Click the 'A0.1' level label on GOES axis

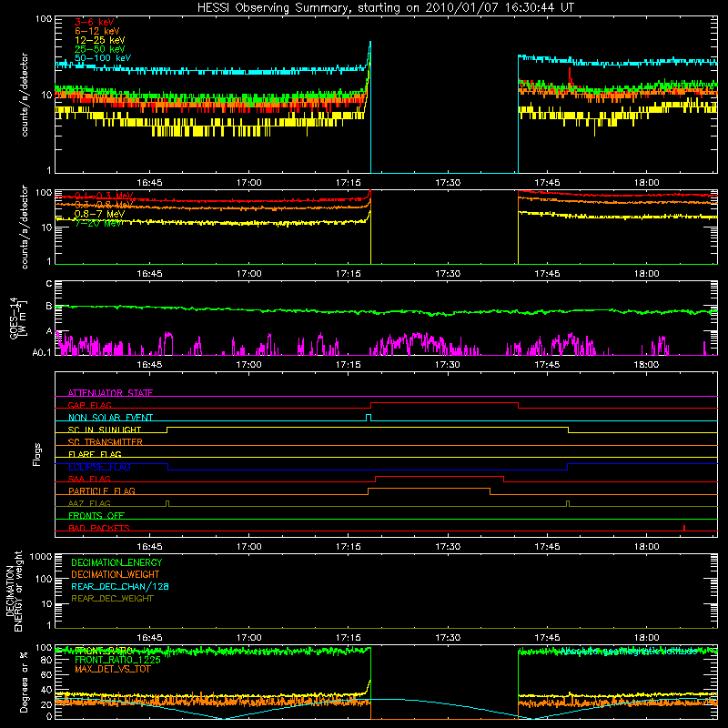[x=42, y=352]
